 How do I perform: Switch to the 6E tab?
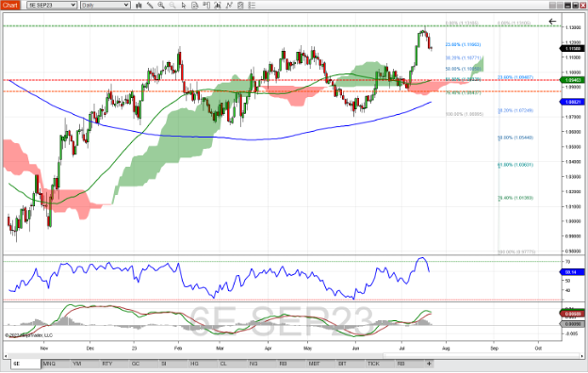tap(25, 364)
